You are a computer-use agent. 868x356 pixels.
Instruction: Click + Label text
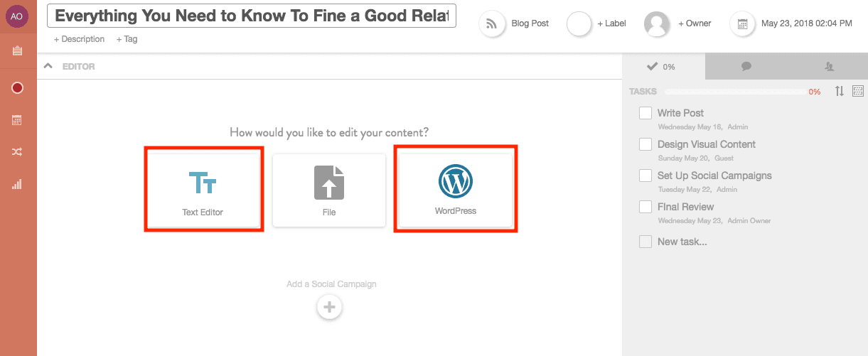coord(611,23)
